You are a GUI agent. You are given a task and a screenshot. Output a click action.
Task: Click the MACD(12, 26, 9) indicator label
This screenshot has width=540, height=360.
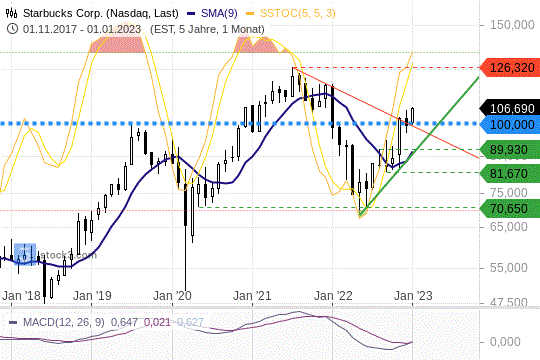tap(64, 322)
